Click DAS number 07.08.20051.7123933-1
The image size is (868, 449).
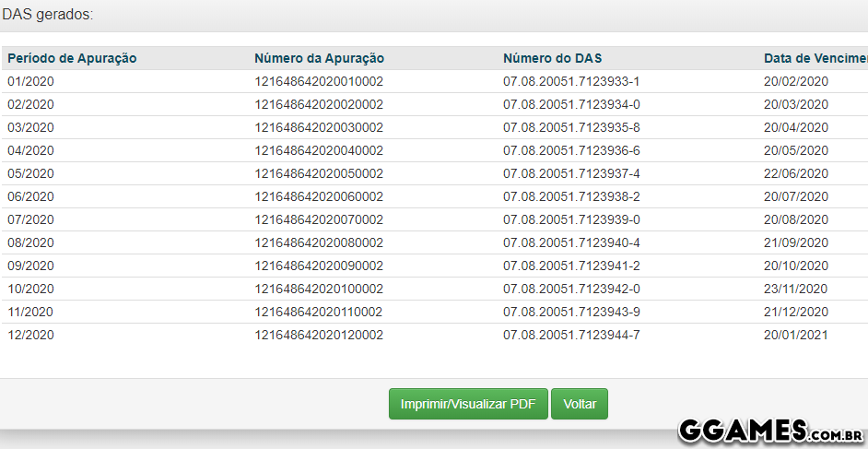[x=571, y=81]
